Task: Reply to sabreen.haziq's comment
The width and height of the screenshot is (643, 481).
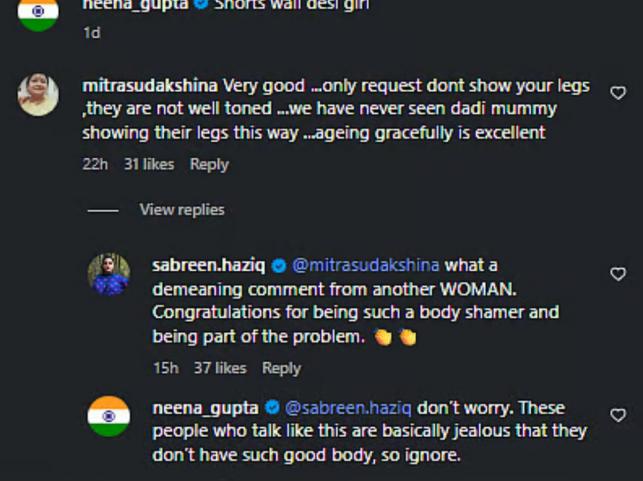Action: coord(281,368)
